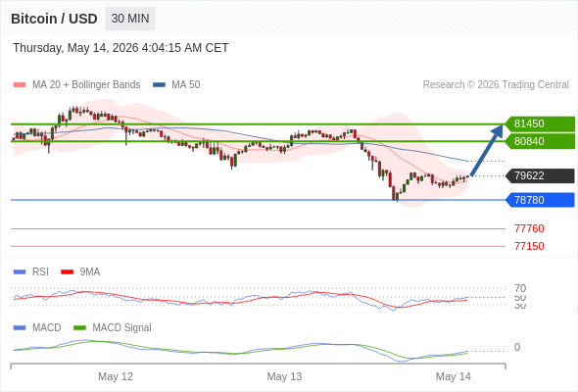Click the red 9MA legend marker
This screenshot has height=392, width=578.
[x=67, y=272]
